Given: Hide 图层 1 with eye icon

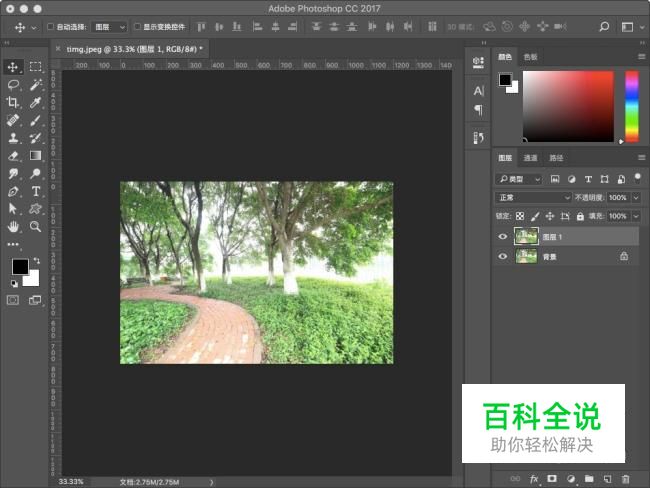Looking at the screenshot, I should click(502, 237).
